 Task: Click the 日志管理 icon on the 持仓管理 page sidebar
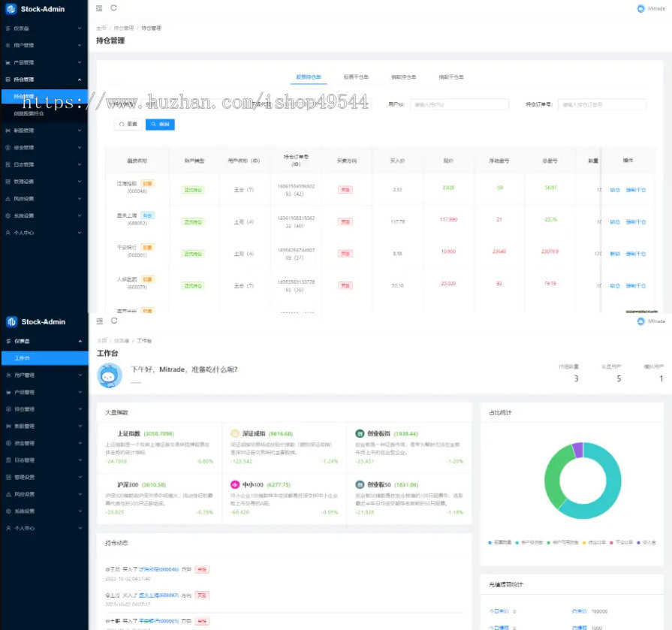8,164
